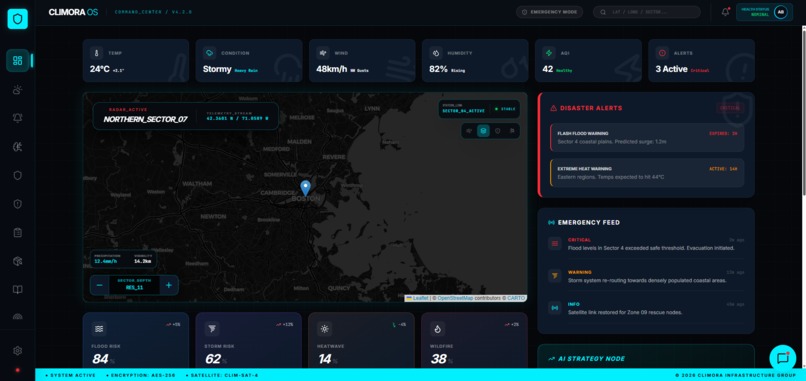This screenshot has width=806, height=381.
Task: Open the Heatwave 14% card
Action: tap(361, 340)
